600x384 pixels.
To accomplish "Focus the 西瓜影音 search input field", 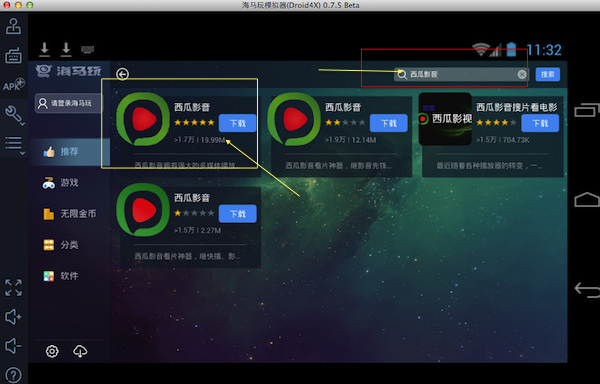I will [461, 74].
